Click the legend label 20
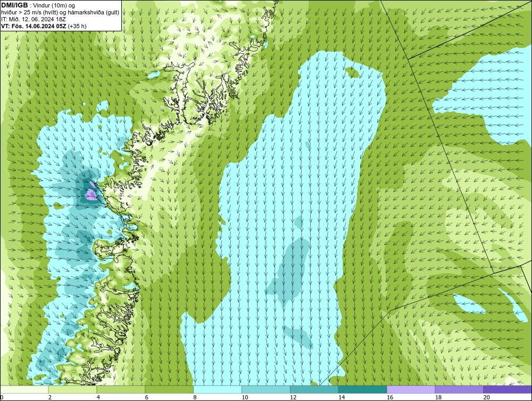532x401 pixels. coord(487,397)
